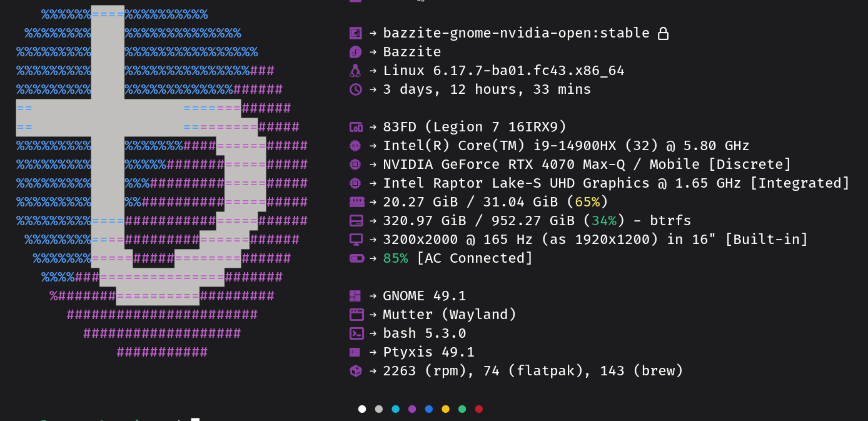Click the yellow 65% memory usage value
The image size is (868, 421).
(587, 202)
